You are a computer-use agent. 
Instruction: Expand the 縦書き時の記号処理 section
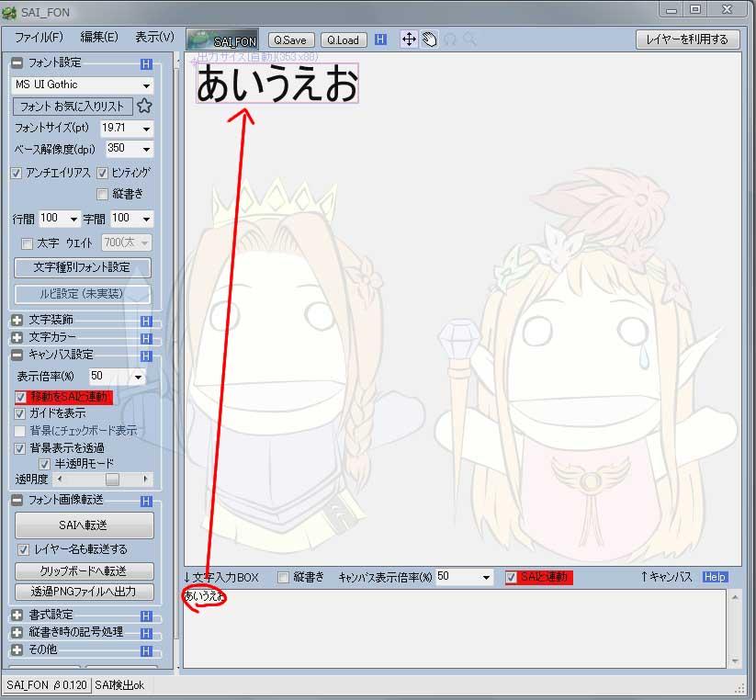coord(17,633)
